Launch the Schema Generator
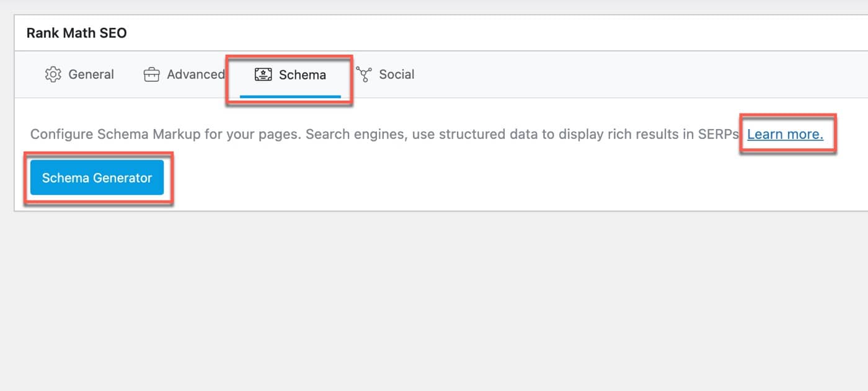This screenshot has height=391, width=868. tap(97, 178)
